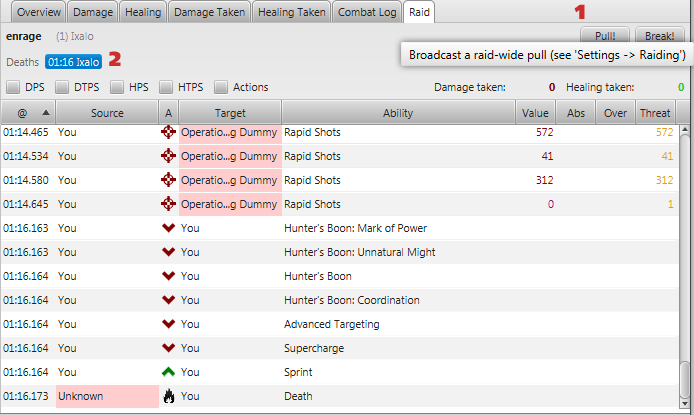
Task: Select 'Hunter's Boon: Mark of Power' cell
Action: pos(355,228)
